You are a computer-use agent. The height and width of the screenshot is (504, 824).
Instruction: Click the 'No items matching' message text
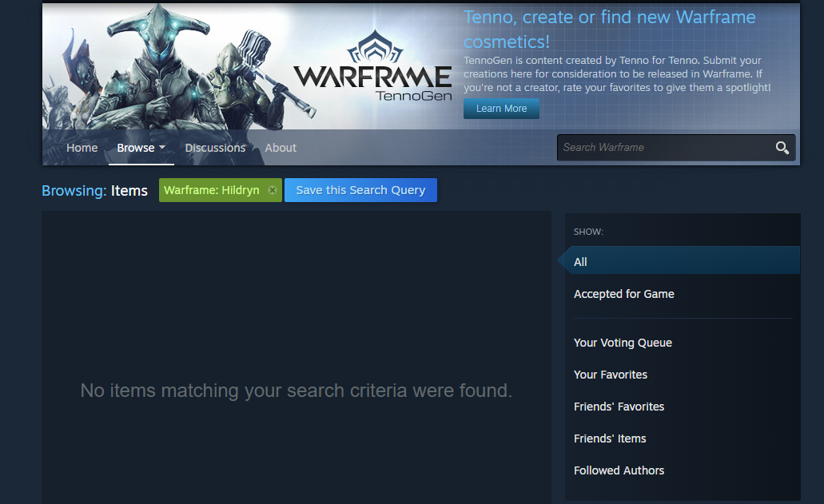click(296, 391)
